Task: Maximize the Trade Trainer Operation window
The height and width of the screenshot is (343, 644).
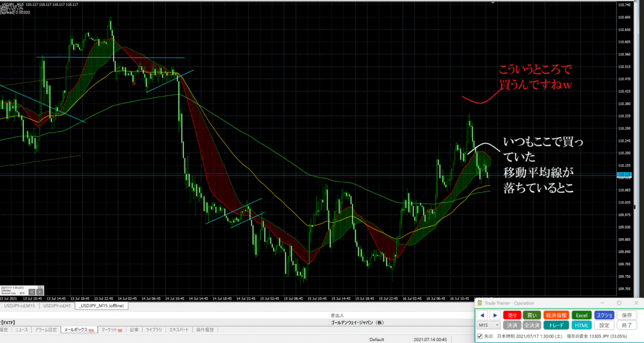Action: pyautogui.click(x=619, y=303)
